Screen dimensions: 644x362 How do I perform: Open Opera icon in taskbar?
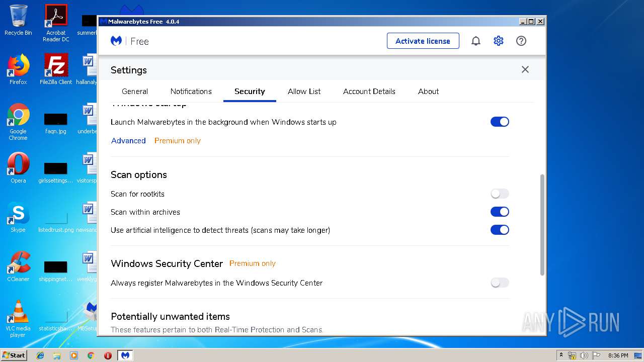click(x=108, y=355)
